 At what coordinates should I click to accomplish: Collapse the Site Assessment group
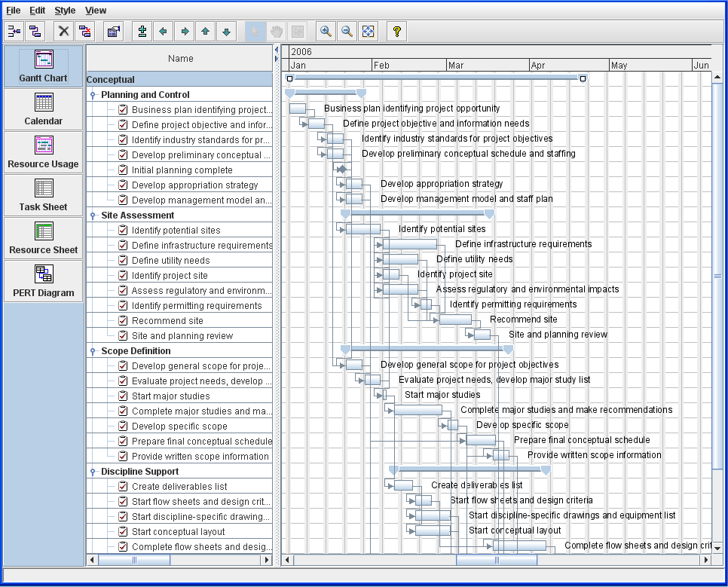pos(93,216)
